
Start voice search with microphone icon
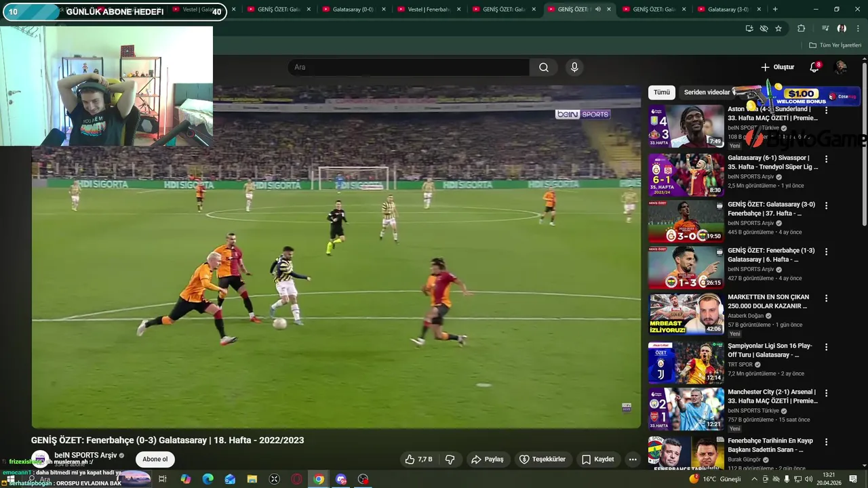(x=574, y=67)
